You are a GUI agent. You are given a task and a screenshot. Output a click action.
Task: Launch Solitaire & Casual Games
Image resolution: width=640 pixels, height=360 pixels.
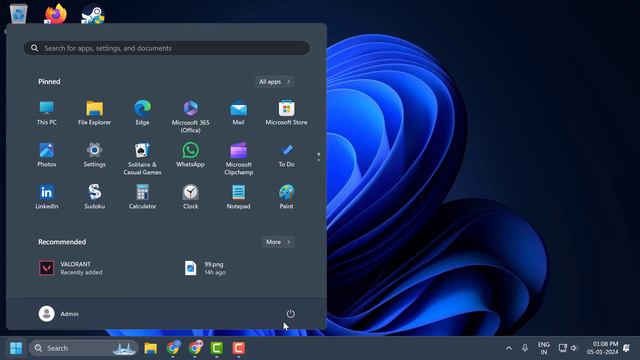[142, 159]
